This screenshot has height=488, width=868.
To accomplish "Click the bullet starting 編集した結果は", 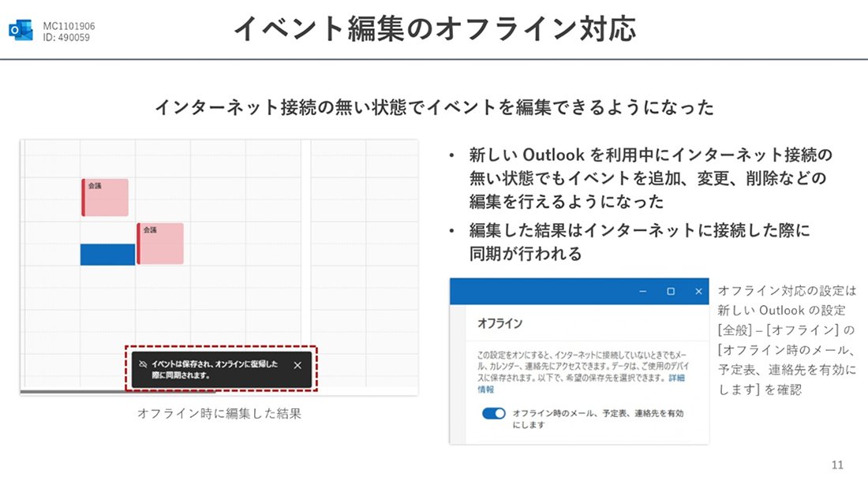I will click(x=639, y=241).
